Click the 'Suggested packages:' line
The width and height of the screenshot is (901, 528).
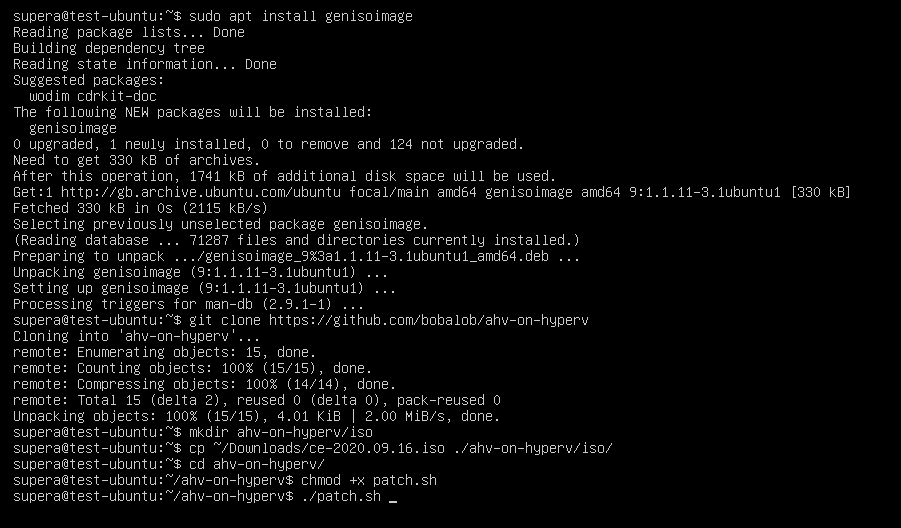[x=85, y=80]
